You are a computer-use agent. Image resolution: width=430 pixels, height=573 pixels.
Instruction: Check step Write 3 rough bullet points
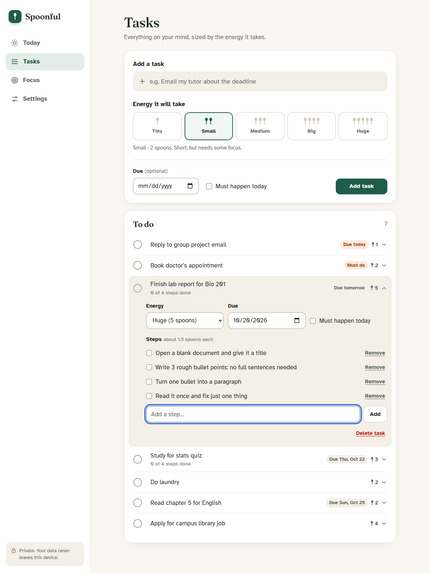(x=149, y=367)
